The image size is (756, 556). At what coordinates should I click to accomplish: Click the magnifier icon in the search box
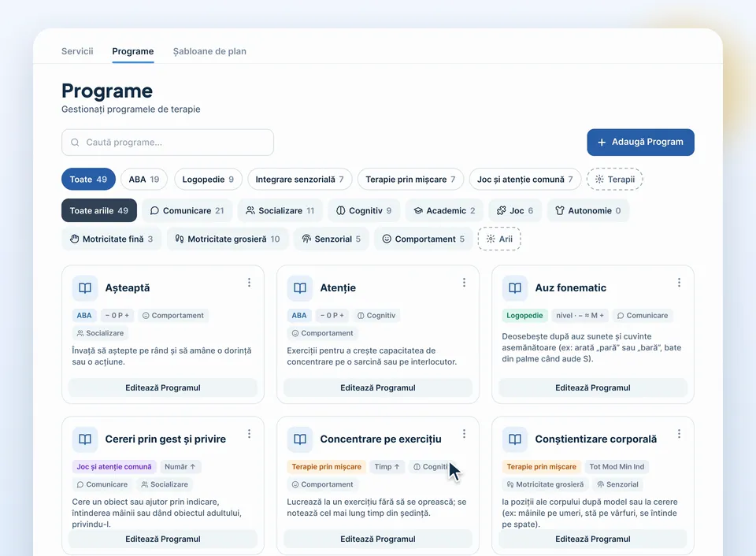[x=75, y=143]
